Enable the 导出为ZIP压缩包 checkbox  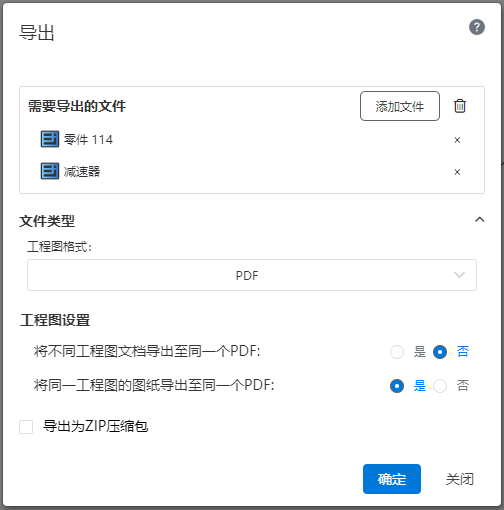(x=26, y=427)
